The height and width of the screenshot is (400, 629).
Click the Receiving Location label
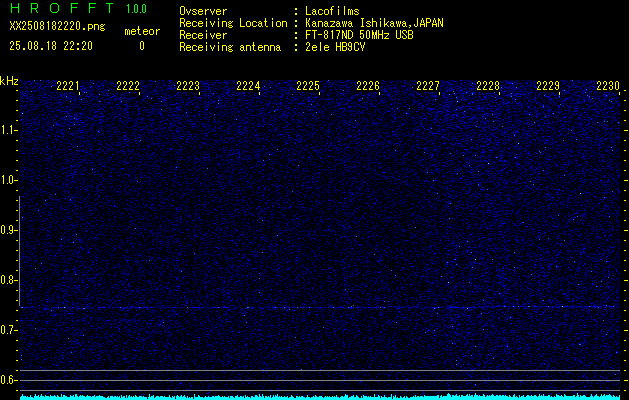click(x=233, y=23)
